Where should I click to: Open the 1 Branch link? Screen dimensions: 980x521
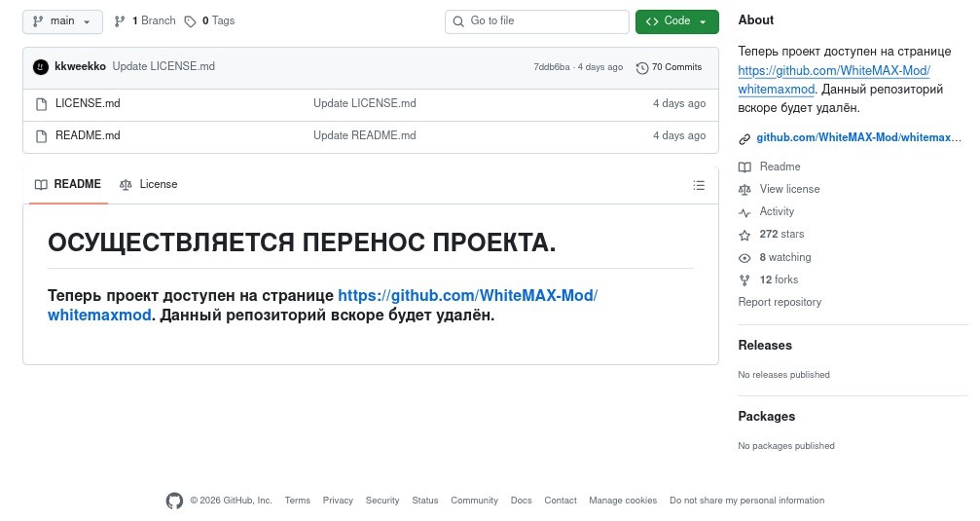click(145, 20)
